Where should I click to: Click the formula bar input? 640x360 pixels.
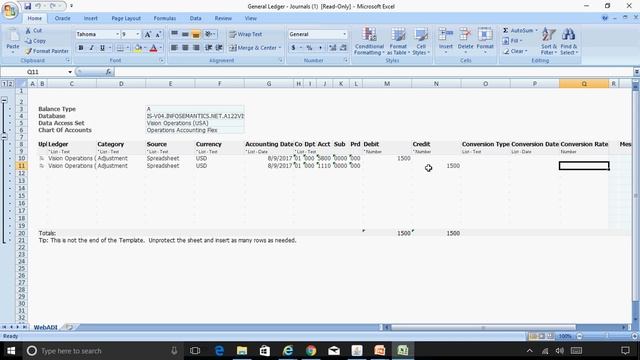(373, 72)
